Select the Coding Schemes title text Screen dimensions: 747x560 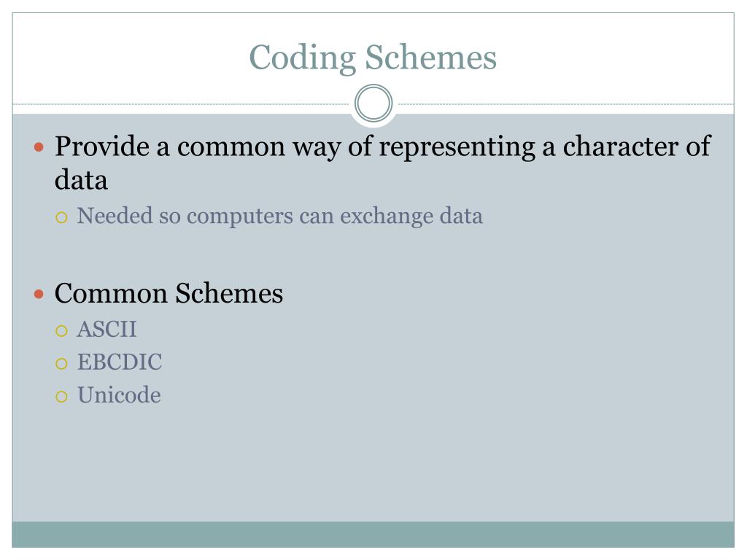[373, 58]
